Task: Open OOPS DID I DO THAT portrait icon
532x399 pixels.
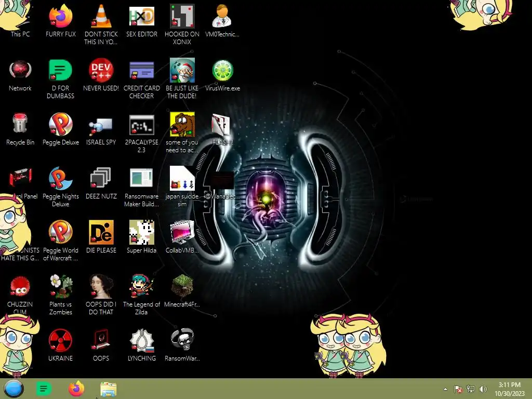Action: click(x=101, y=295)
